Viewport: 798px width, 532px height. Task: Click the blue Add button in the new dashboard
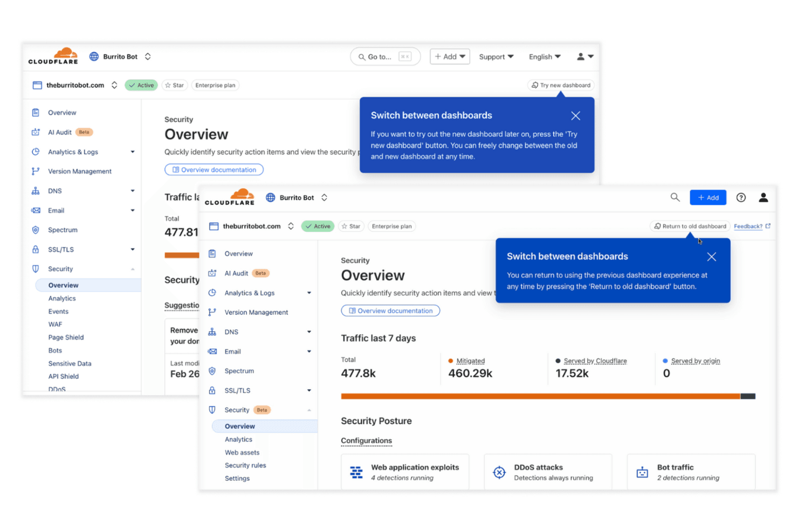[x=708, y=198]
